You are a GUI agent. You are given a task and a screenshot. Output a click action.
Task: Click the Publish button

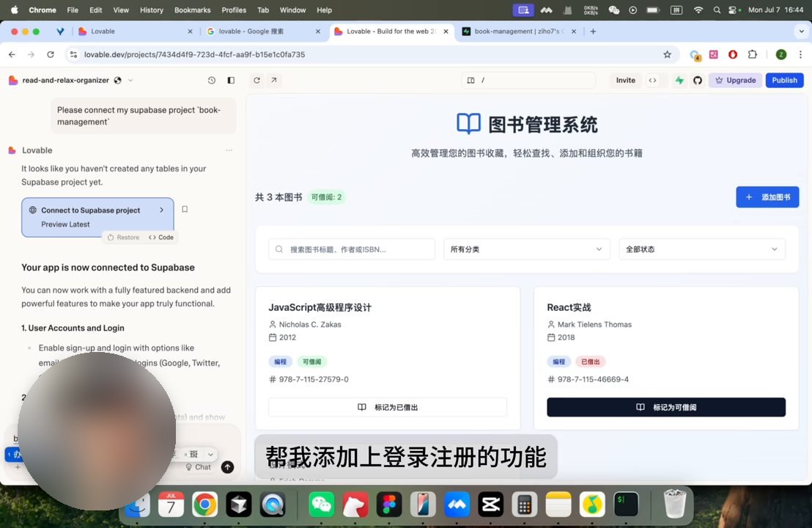pyautogui.click(x=784, y=81)
